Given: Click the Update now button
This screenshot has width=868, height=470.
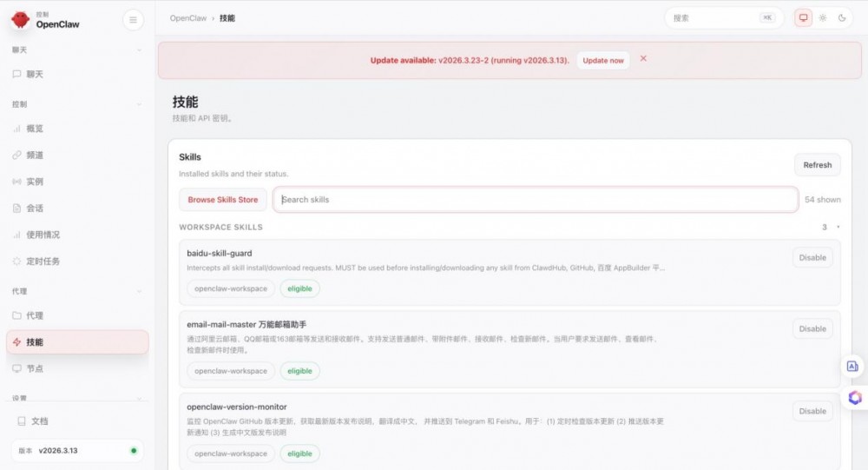Looking at the screenshot, I should click(x=602, y=61).
